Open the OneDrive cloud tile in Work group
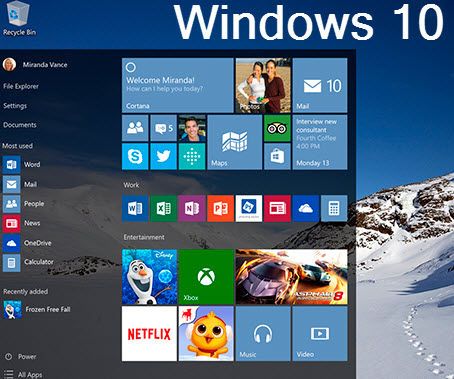 click(306, 209)
